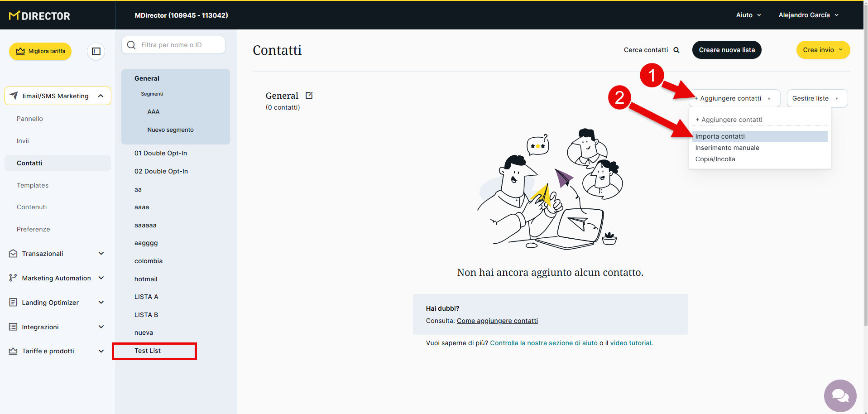Click the search magnifier beside Cerca contatti

(676, 50)
